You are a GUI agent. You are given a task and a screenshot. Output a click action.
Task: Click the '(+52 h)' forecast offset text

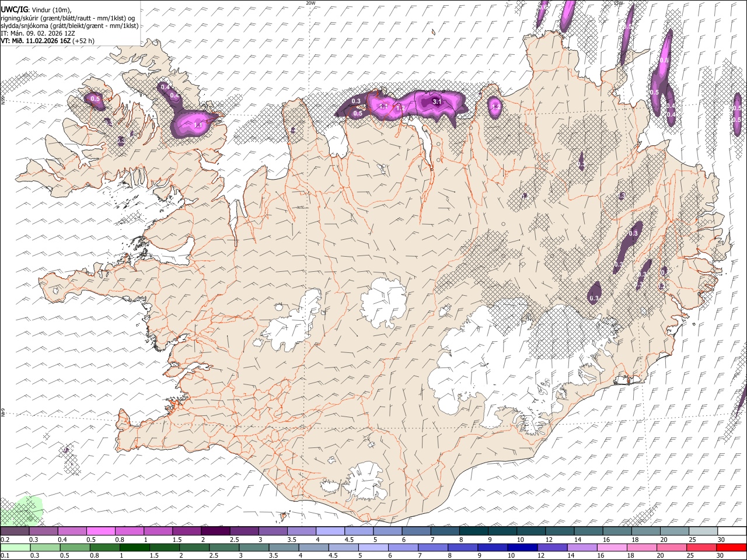point(84,41)
